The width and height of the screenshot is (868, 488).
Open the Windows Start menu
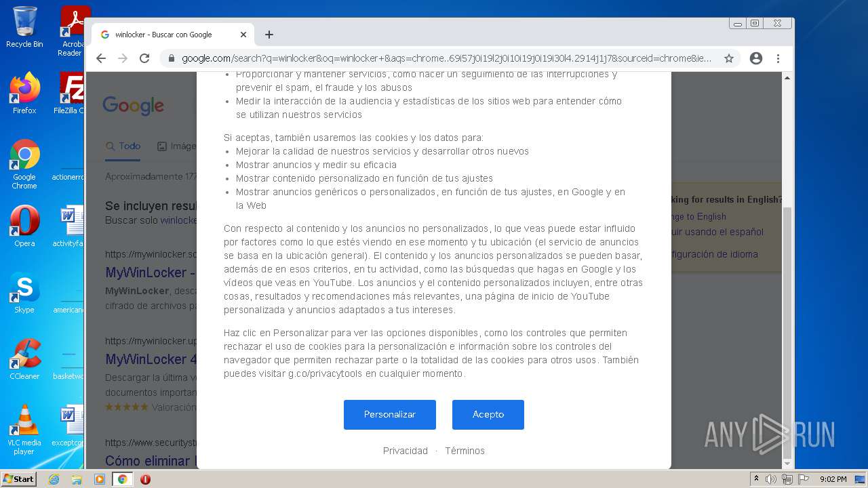19,479
